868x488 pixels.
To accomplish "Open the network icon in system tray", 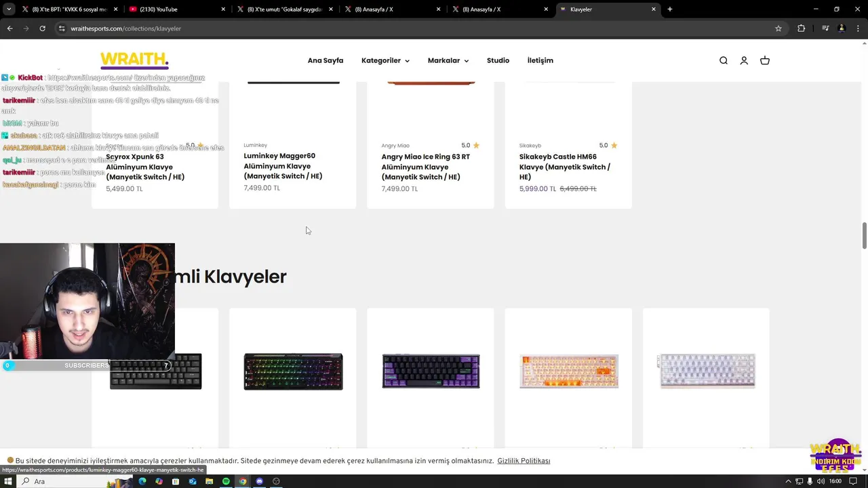I will click(x=800, y=481).
